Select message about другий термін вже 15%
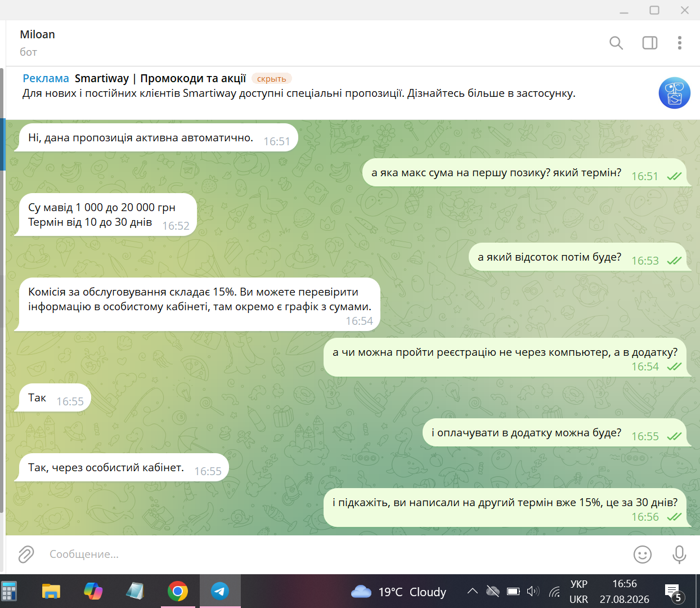The image size is (700, 608). 507,508
